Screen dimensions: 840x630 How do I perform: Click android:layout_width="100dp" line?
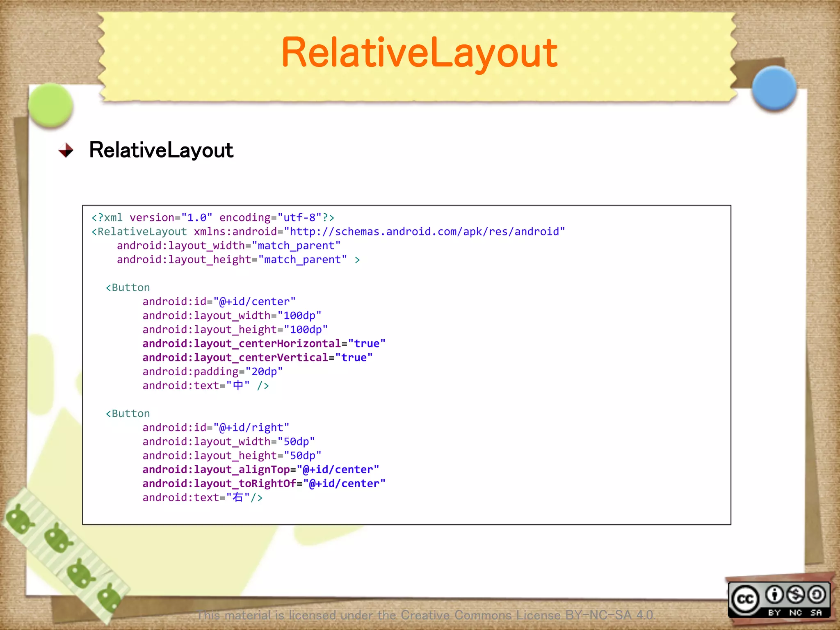tap(232, 315)
